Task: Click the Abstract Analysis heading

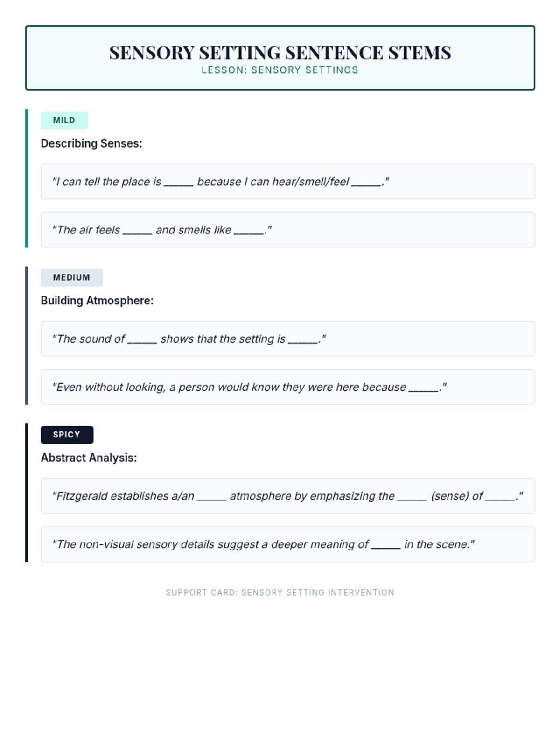Action: click(x=89, y=458)
